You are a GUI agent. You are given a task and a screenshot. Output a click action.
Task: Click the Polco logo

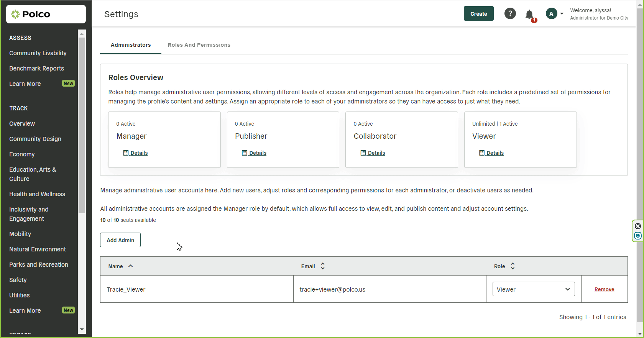[46, 14]
